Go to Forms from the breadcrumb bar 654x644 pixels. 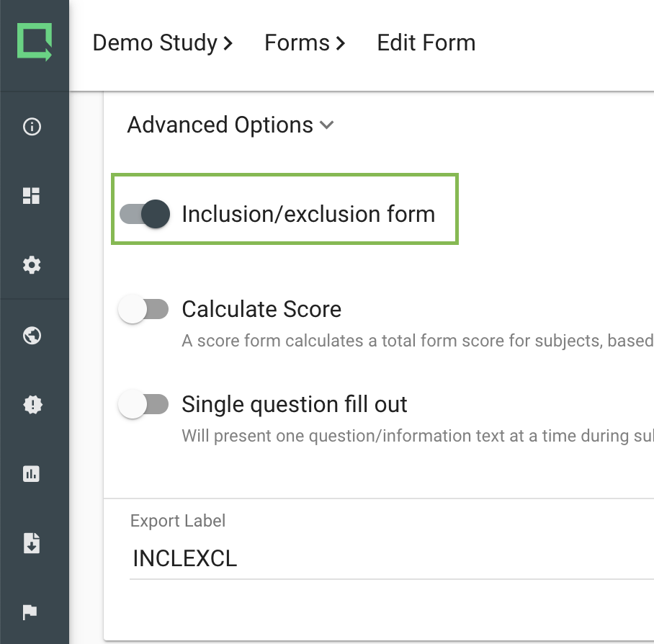(297, 43)
